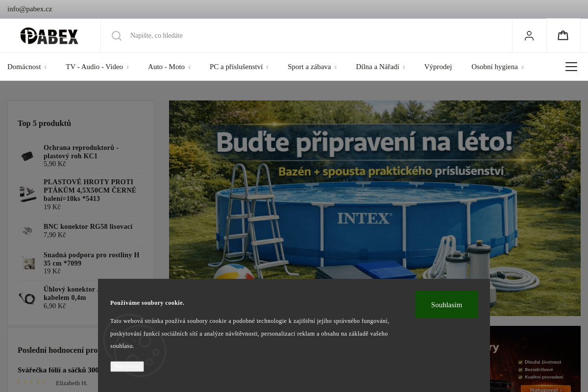Click the BNC connector product thumbnail
Screen dimensions: 588x392
point(27,231)
